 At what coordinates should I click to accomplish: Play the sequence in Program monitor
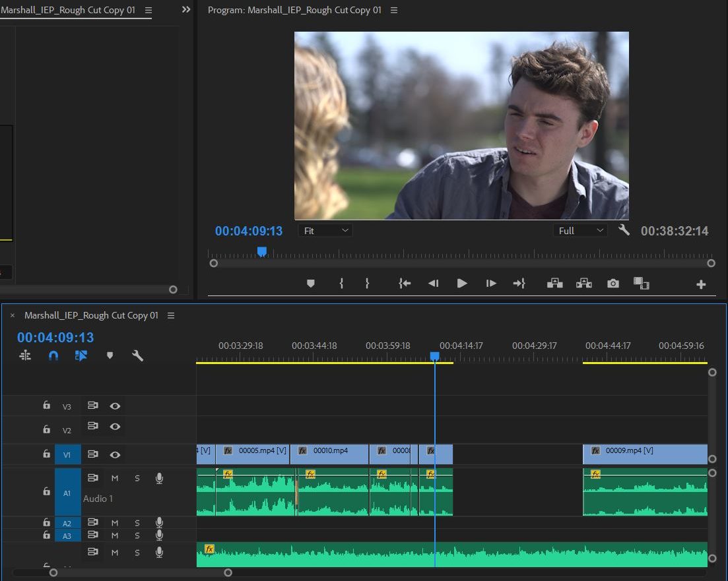point(462,283)
